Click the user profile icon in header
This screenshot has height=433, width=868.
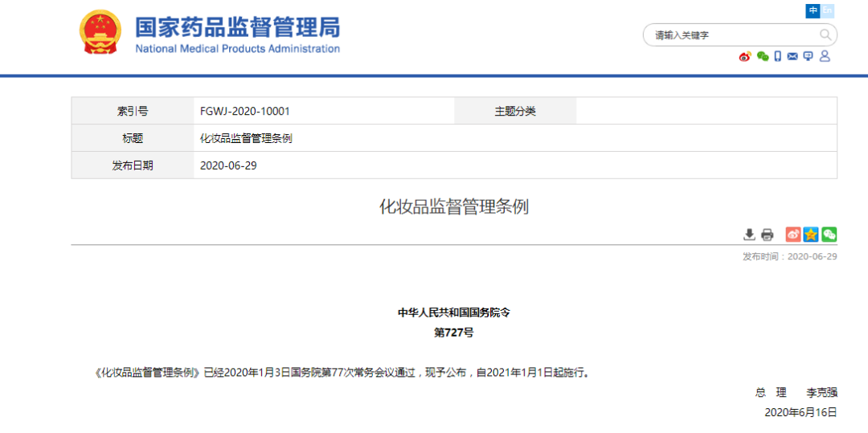825,56
